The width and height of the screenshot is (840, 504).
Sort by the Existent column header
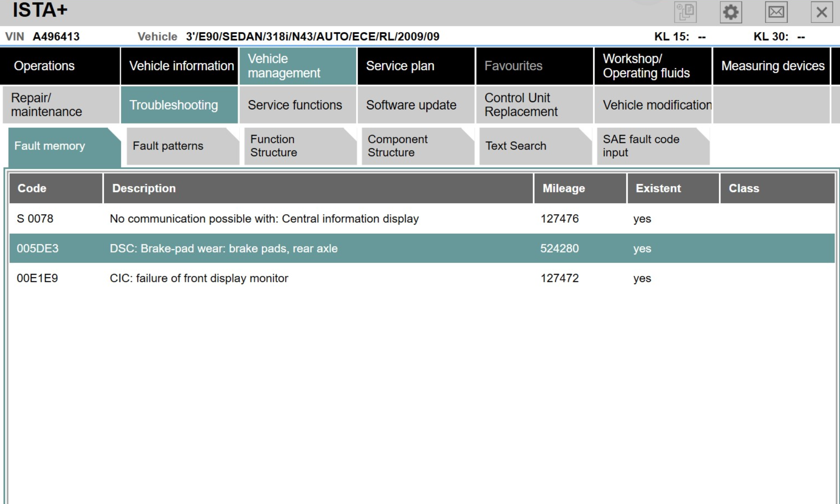tap(673, 188)
